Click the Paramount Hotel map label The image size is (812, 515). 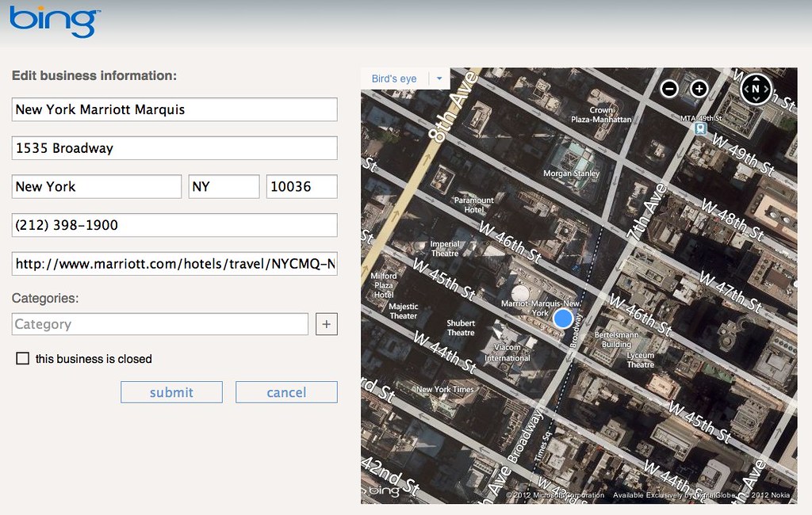click(474, 205)
